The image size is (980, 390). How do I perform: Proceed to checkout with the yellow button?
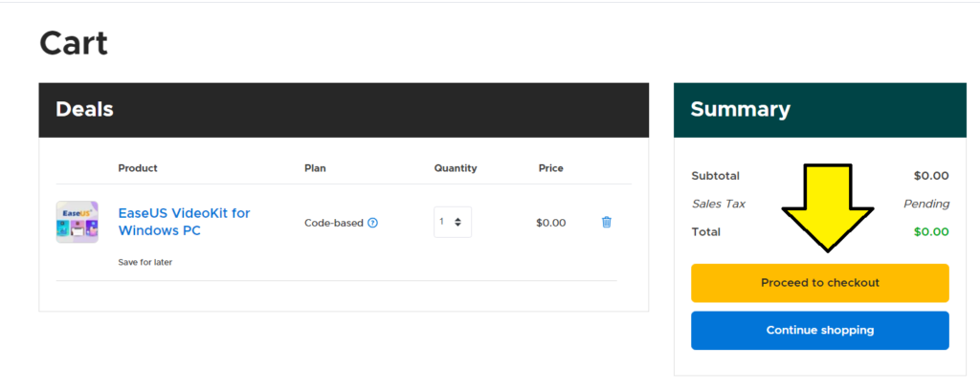pos(820,283)
